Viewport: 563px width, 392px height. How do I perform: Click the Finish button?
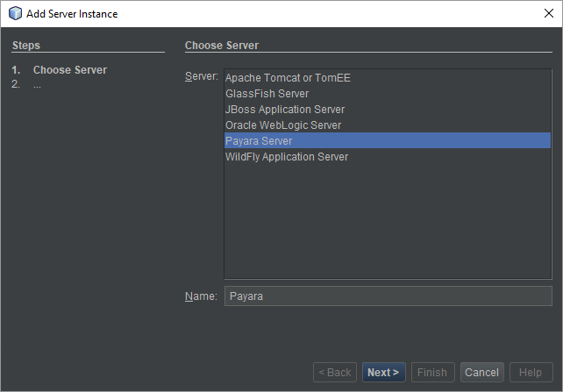(432, 372)
